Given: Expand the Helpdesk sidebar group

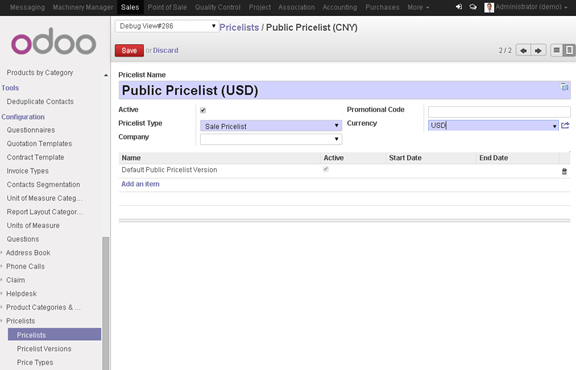Looking at the screenshot, I should pyautogui.click(x=21, y=294).
